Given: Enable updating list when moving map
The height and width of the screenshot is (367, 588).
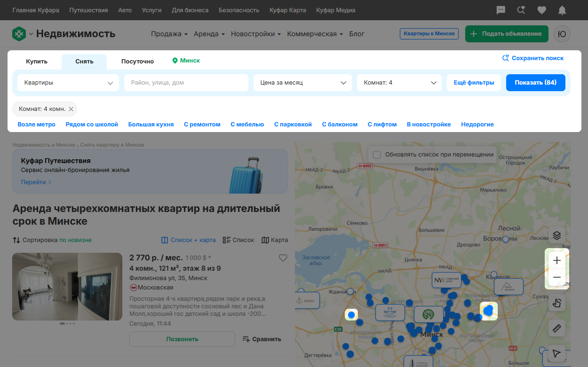Looking at the screenshot, I should (377, 155).
